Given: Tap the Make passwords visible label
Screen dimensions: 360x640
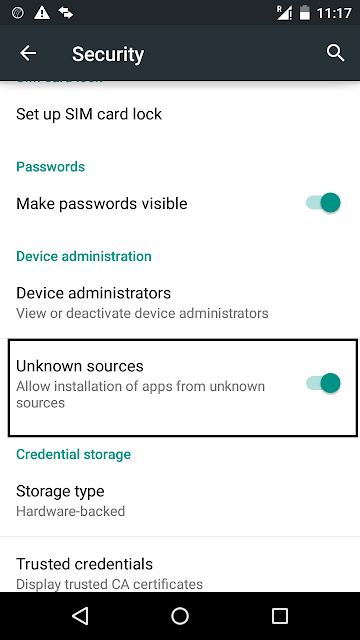Looking at the screenshot, I should click(102, 203).
